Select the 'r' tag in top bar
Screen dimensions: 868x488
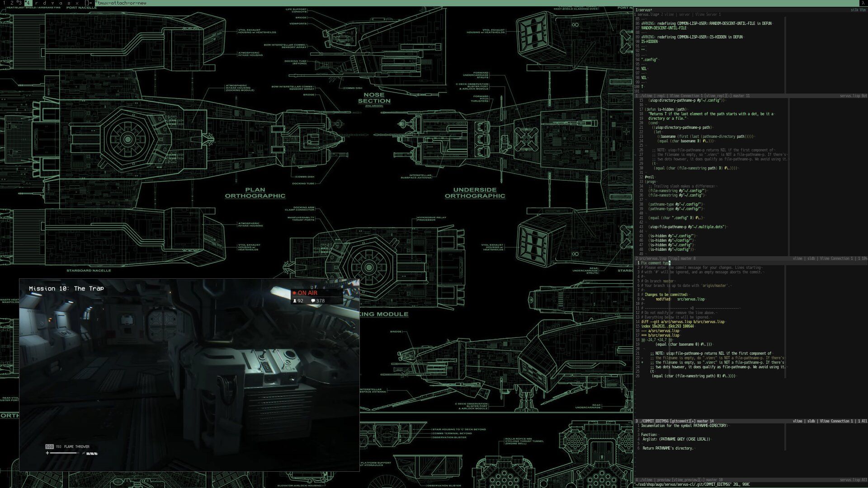click(36, 3)
